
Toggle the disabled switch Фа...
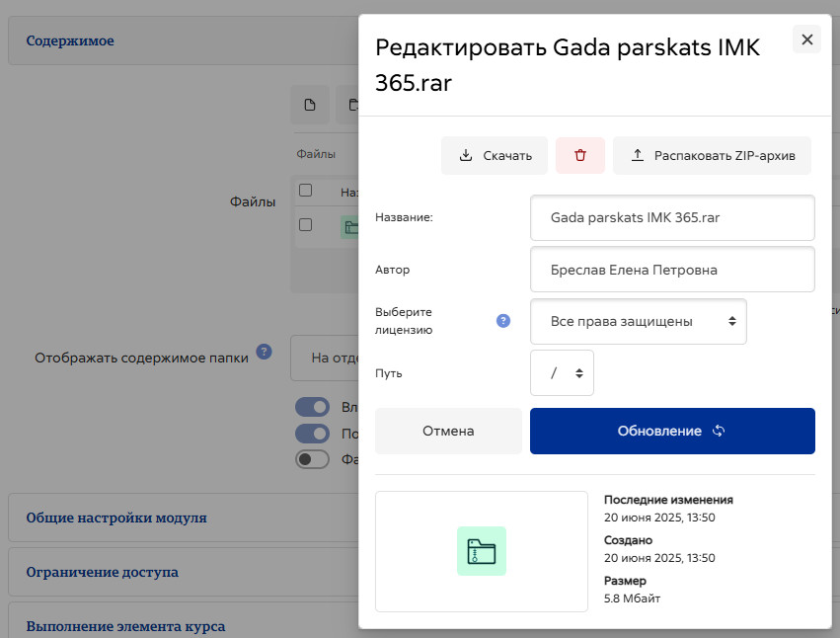click(312, 459)
